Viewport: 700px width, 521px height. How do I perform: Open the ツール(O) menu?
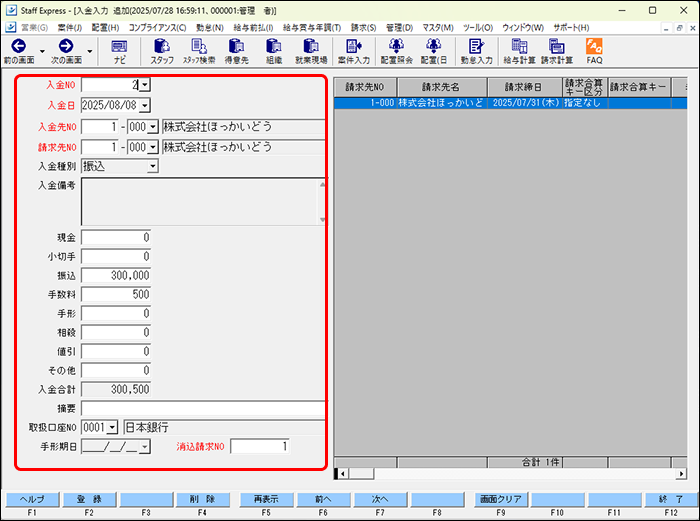point(478,28)
